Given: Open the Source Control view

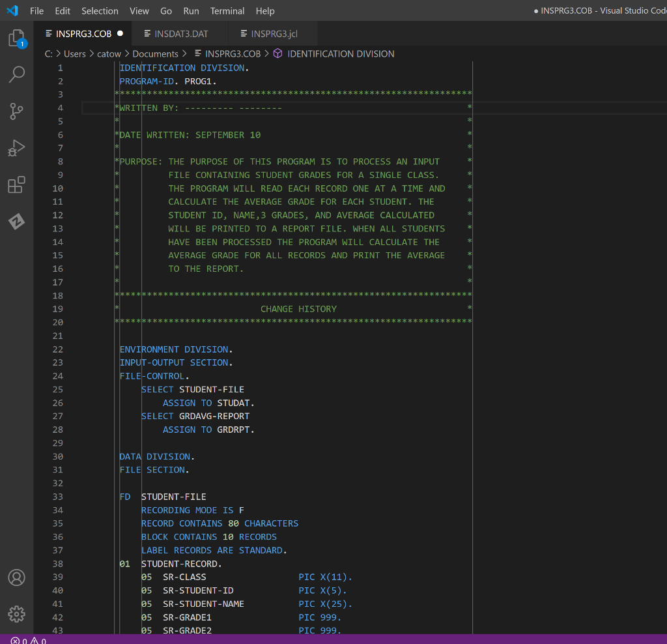Looking at the screenshot, I should pos(17,111).
